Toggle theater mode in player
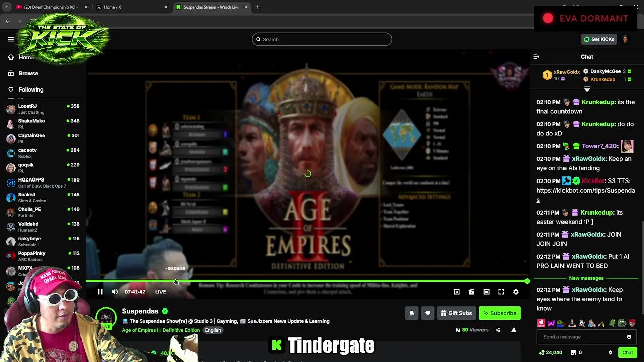644x362 pixels. point(486,292)
